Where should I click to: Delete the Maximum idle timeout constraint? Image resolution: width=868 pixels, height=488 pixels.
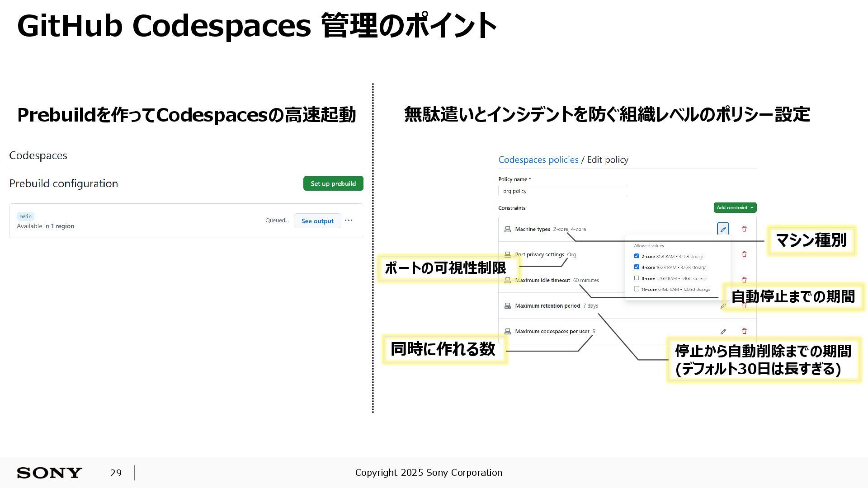tap(744, 280)
